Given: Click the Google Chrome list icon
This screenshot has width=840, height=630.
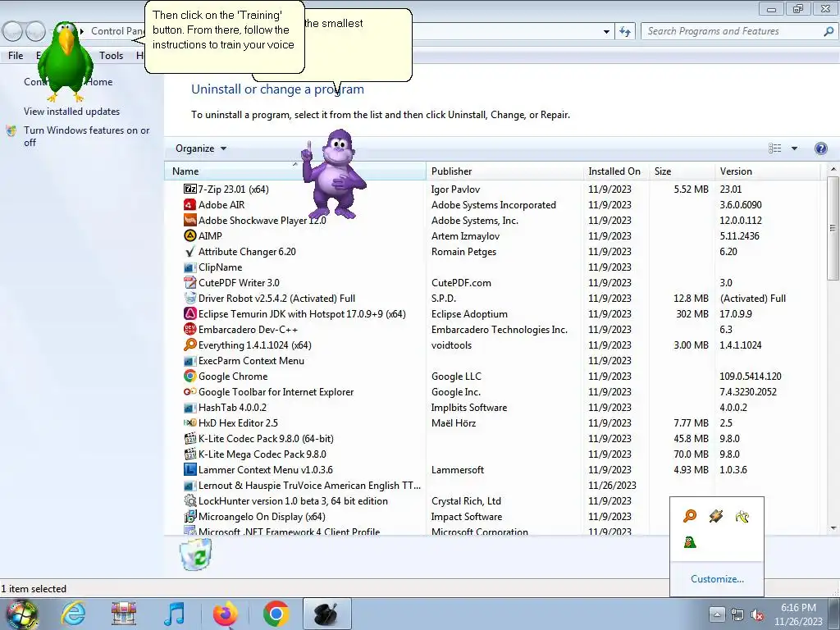Looking at the screenshot, I should pyautogui.click(x=189, y=376).
